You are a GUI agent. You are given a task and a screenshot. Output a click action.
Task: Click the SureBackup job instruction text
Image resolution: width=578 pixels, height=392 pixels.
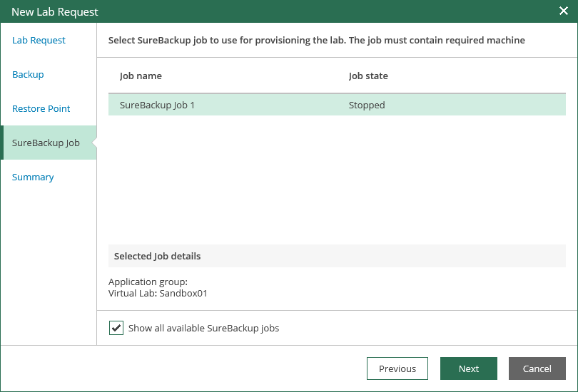317,40
